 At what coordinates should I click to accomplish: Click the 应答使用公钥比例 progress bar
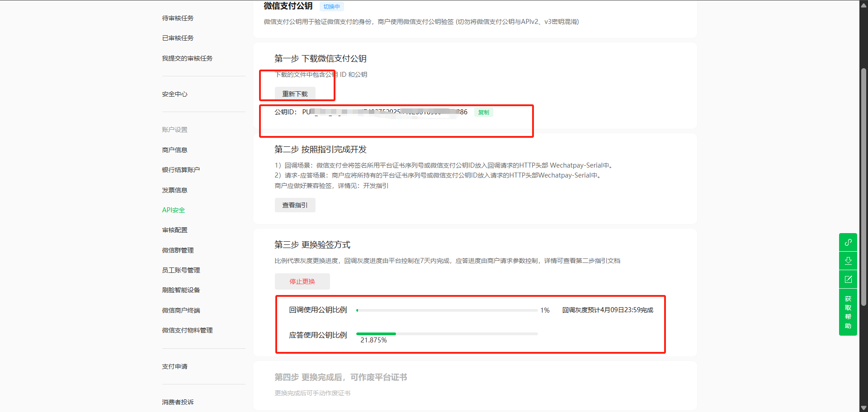coord(447,334)
